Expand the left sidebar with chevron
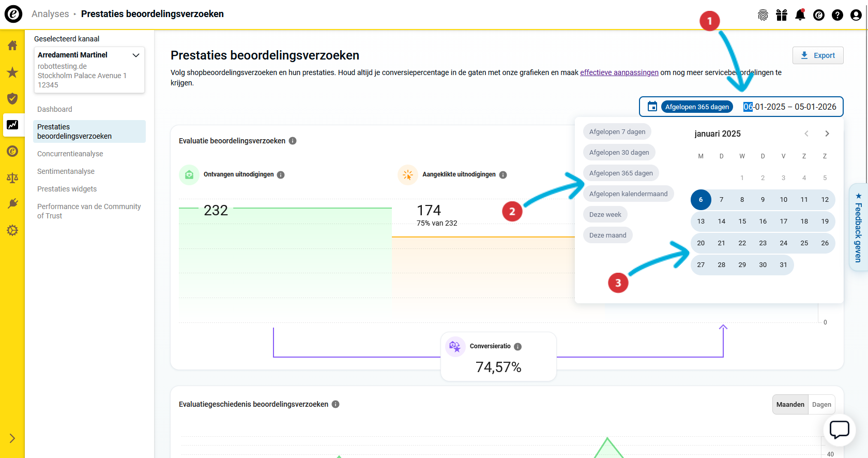 coord(12,438)
